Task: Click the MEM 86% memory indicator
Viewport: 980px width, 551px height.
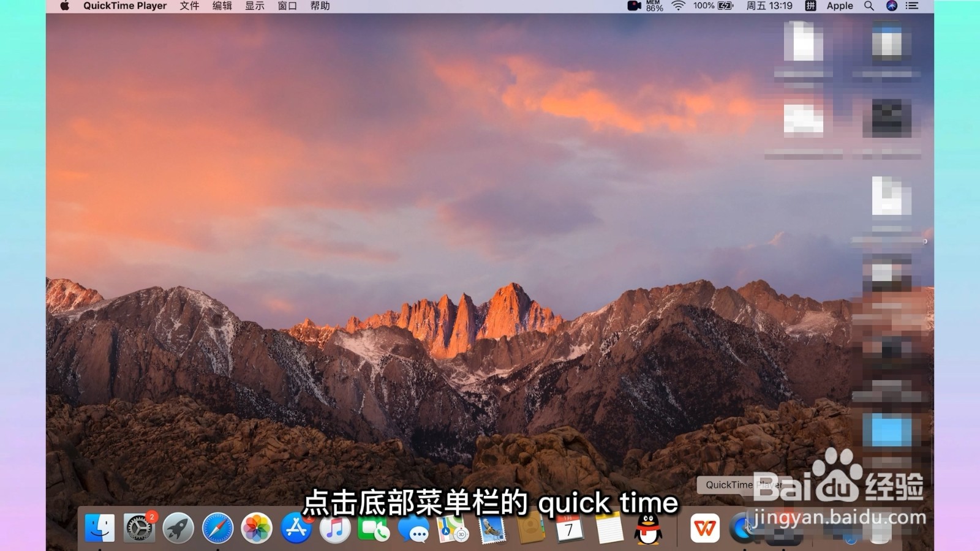Action: coord(654,6)
